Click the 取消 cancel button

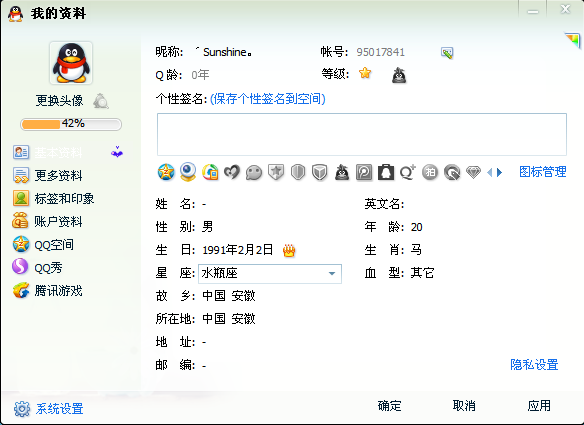coord(464,406)
